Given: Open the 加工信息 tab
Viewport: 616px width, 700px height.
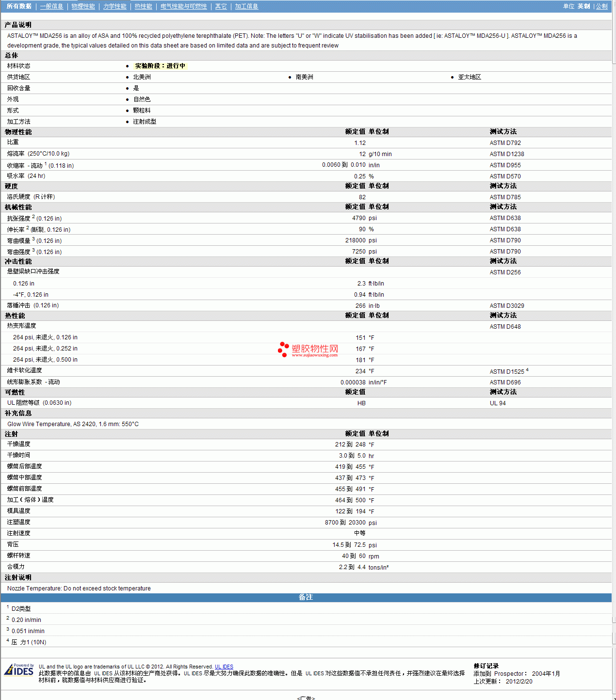Looking at the screenshot, I should click(x=246, y=6).
